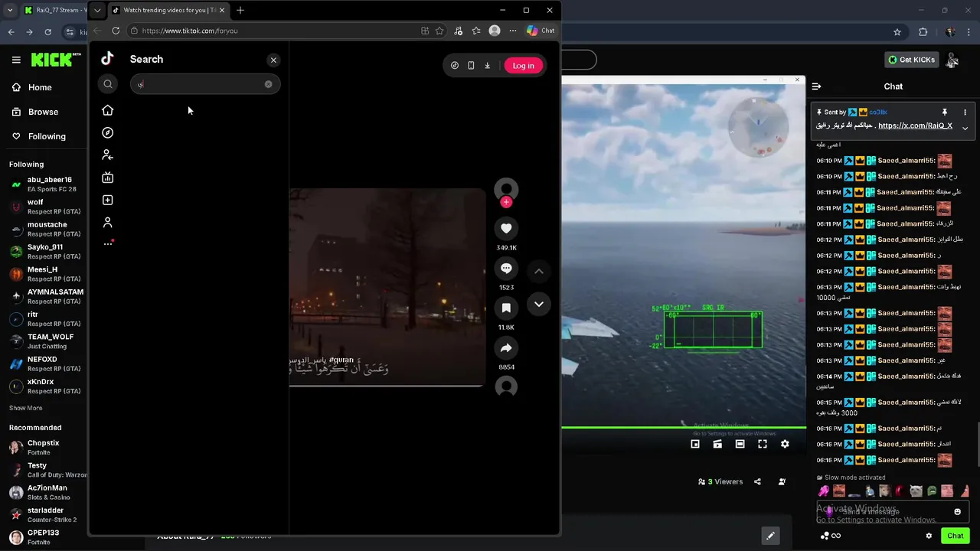The width and height of the screenshot is (980, 551).
Task: Open Edge settings and more menu
Action: 513,31
